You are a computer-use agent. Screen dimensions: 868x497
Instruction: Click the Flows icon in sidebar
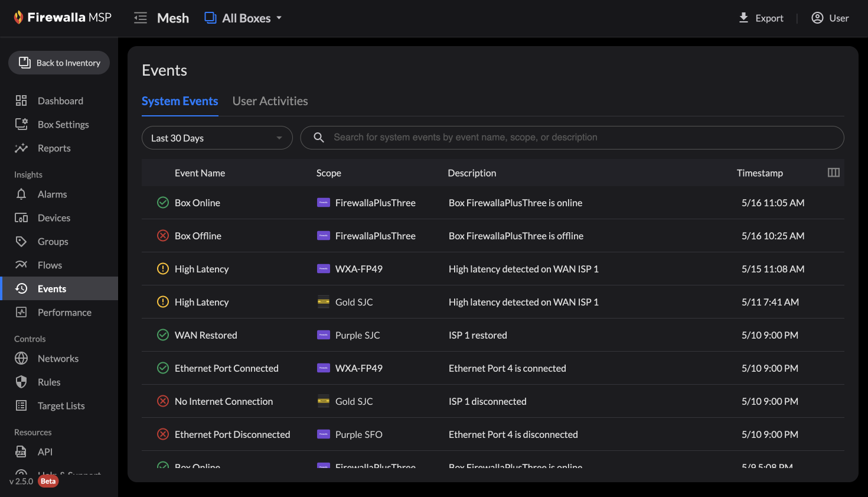[21, 265]
